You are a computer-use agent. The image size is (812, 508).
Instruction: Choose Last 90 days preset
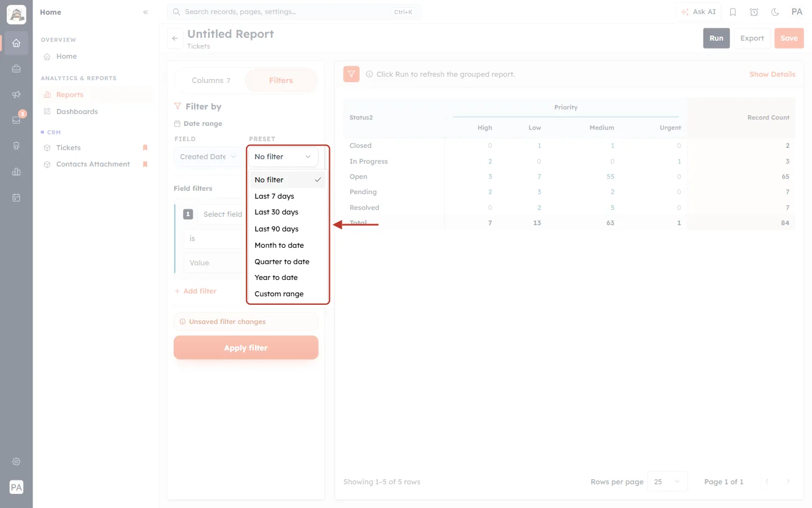pos(288,229)
